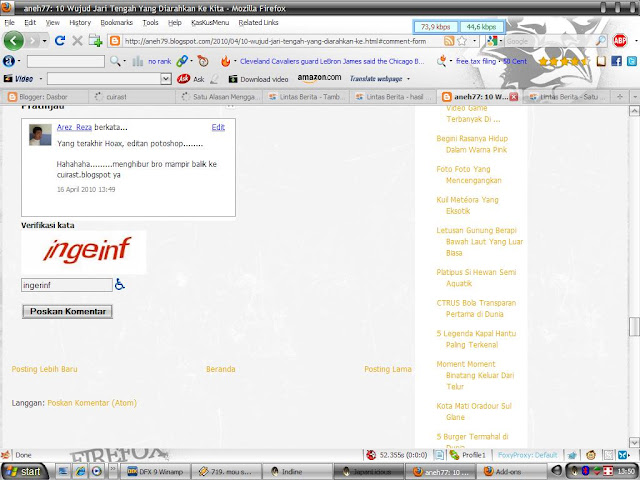The width and height of the screenshot is (640, 480).
Task: Click Show Desktop icon in quick launch
Action: pos(63,471)
